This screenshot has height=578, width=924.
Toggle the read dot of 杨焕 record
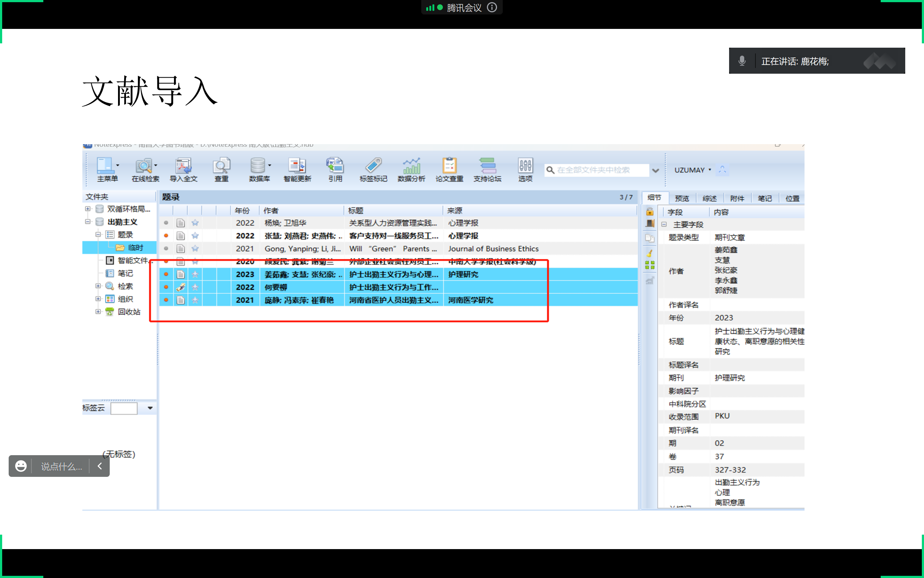[166, 223]
